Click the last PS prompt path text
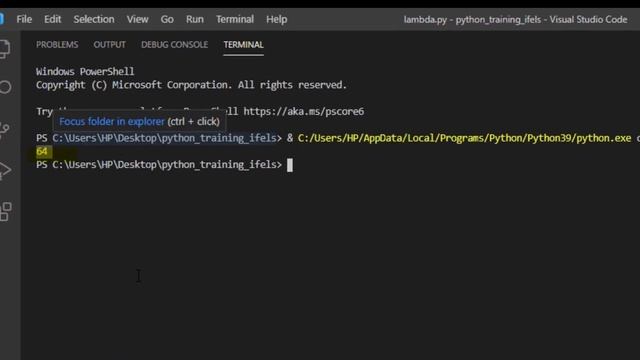This screenshot has height=360, width=640. (x=164, y=164)
